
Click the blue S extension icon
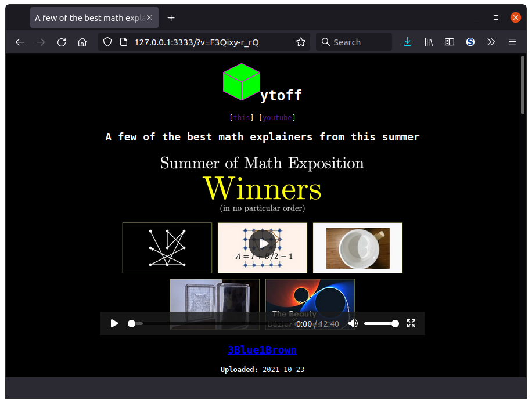(x=470, y=42)
